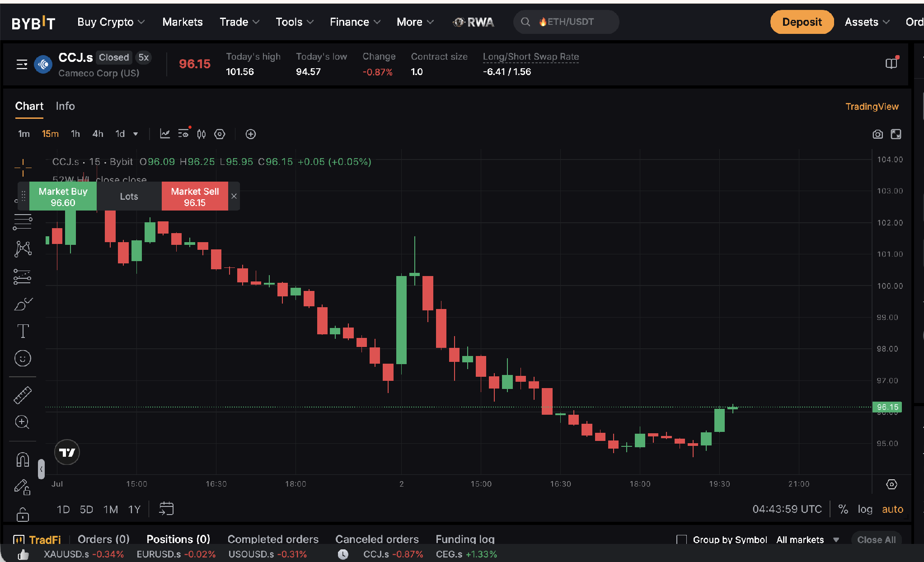
Task: Switch to the Chart tab
Action: point(29,106)
